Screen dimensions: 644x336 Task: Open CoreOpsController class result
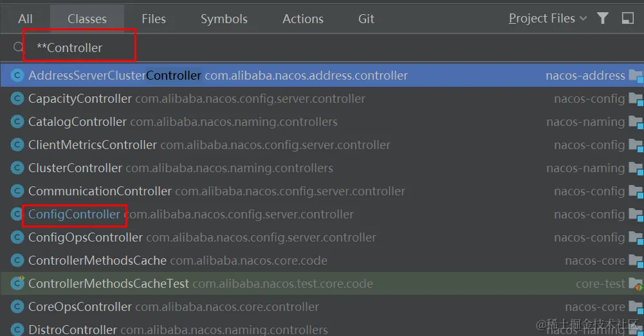click(322, 306)
